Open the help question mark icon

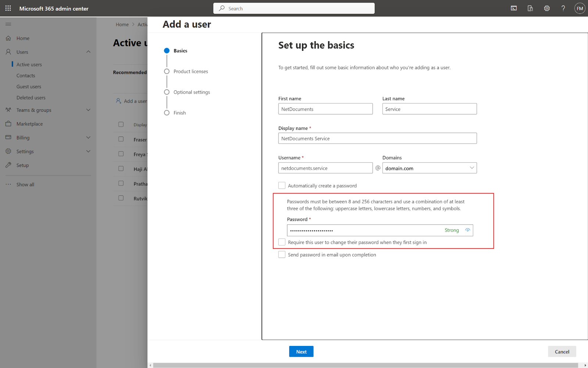click(563, 8)
